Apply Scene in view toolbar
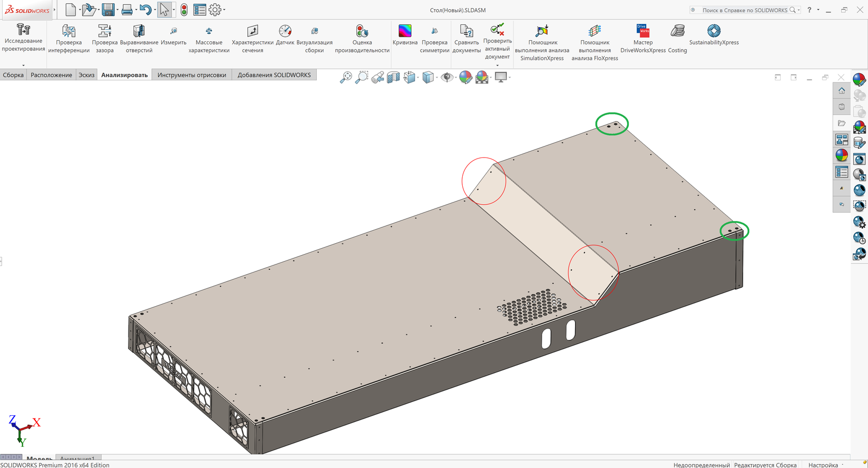This screenshot has width=868, height=468. [483, 78]
